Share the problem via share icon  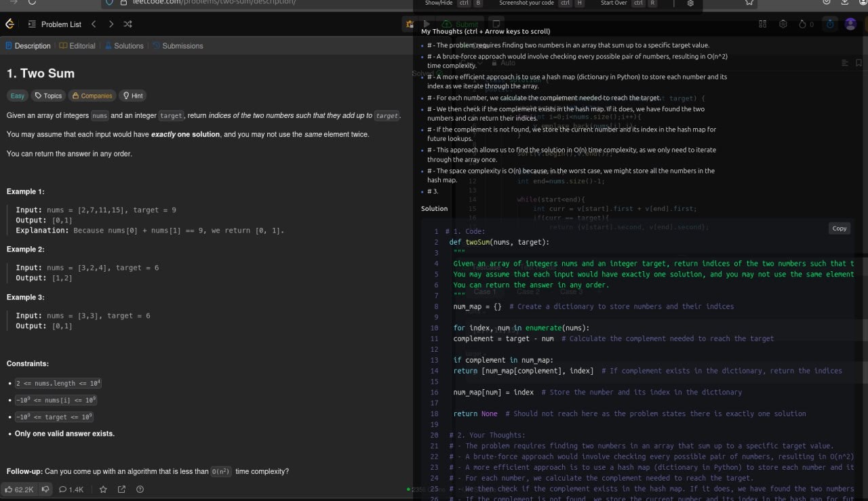click(x=121, y=489)
